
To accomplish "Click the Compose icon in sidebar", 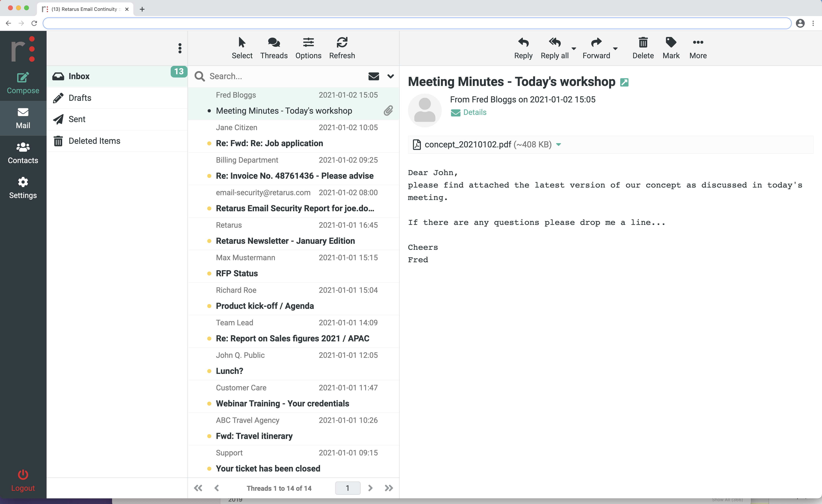I will pyautogui.click(x=23, y=78).
